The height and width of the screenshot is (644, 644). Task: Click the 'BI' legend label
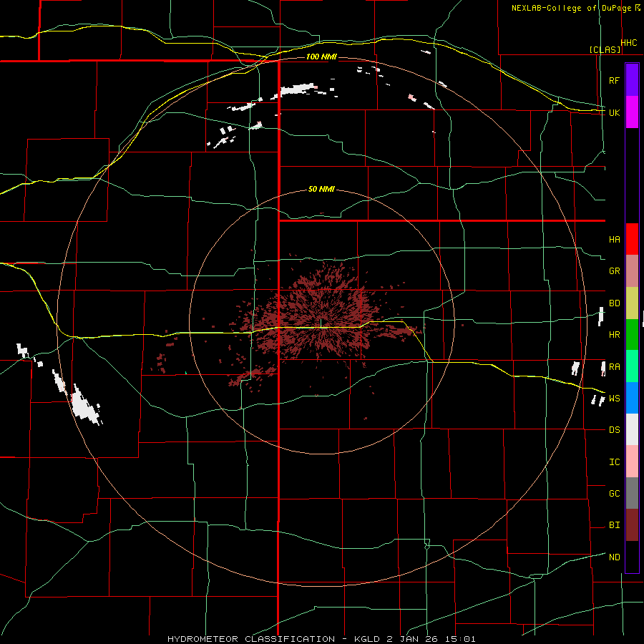tap(614, 525)
